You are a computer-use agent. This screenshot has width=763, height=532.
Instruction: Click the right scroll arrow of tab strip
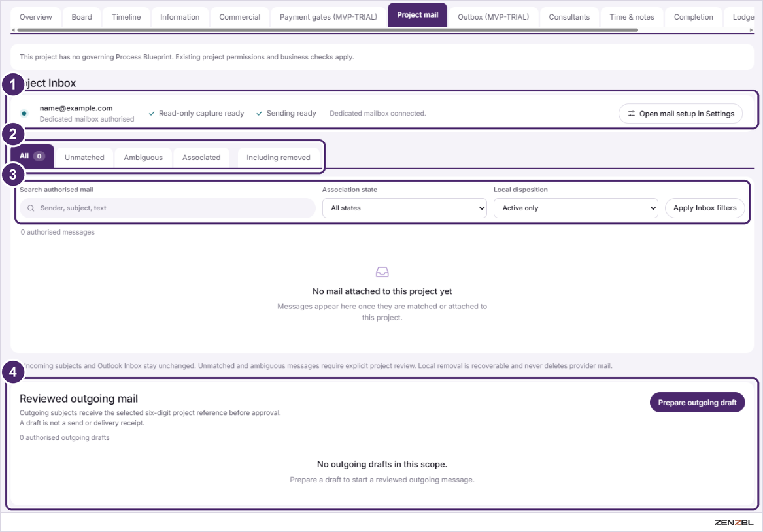tap(751, 30)
